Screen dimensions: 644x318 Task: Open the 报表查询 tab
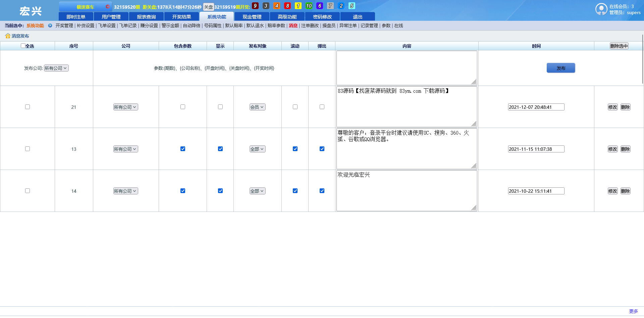[146, 16]
